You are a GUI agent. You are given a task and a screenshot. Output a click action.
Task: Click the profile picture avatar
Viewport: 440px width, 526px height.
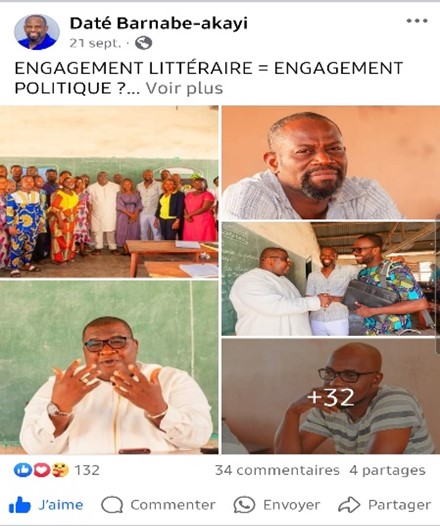tap(37, 32)
